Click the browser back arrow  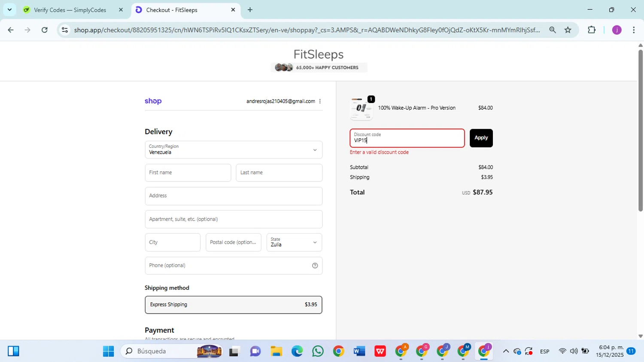pyautogui.click(x=11, y=30)
